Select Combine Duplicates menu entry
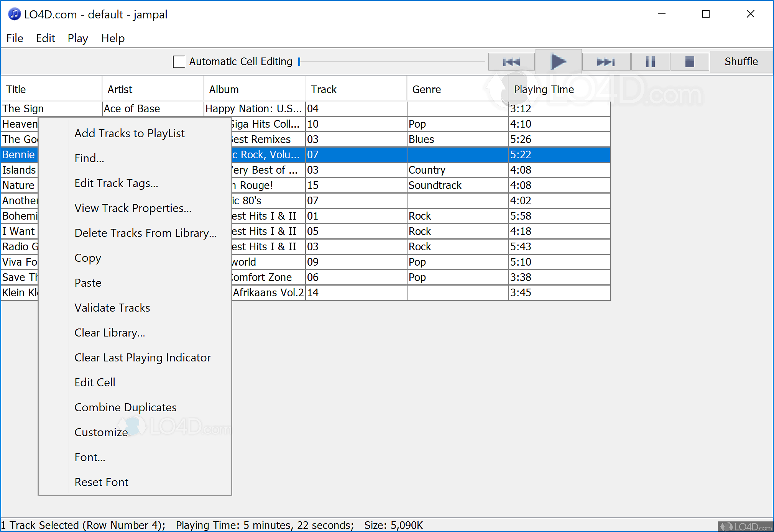Viewport: 774px width, 532px height. (125, 407)
